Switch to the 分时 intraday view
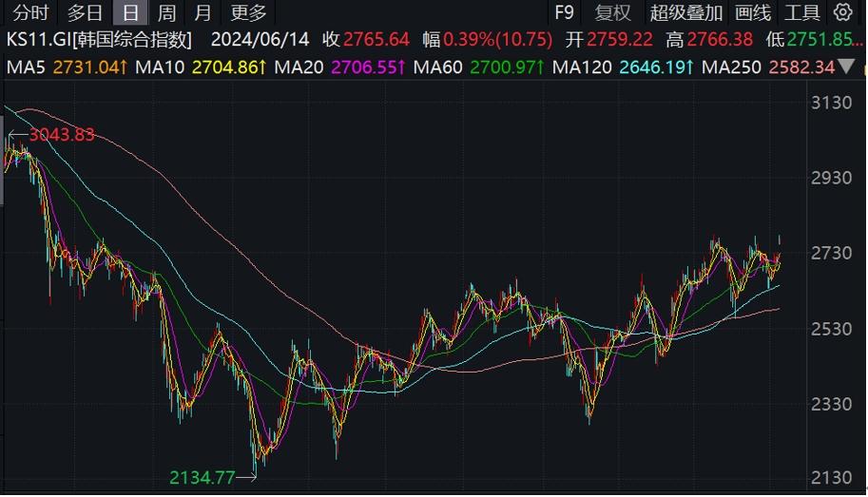This screenshot has height=497, width=868. point(29,12)
